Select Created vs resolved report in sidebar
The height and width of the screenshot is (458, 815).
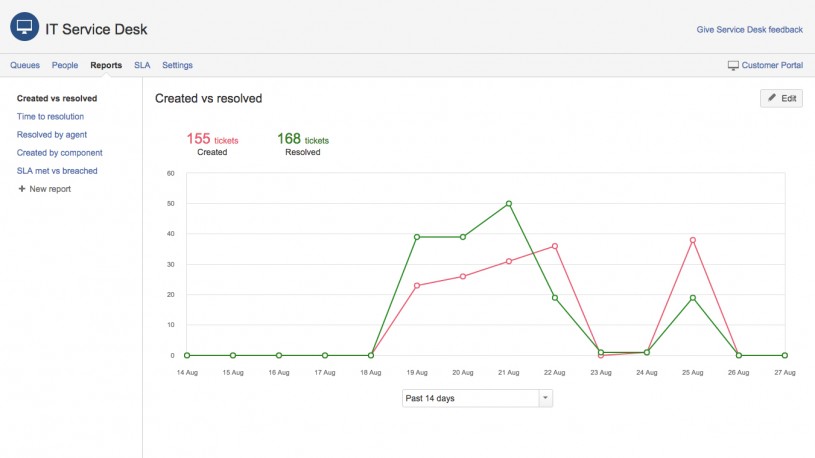pyautogui.click(x=57, y=98)
